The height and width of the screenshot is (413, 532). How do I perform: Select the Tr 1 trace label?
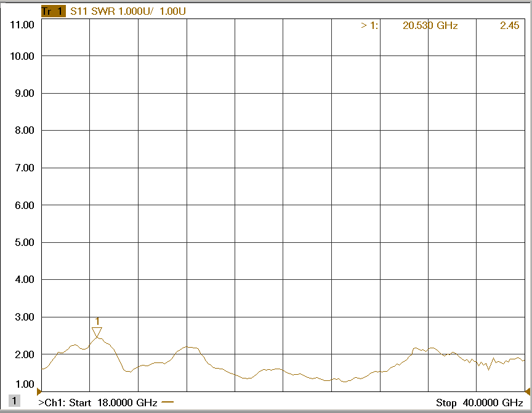tap(52, 12)
